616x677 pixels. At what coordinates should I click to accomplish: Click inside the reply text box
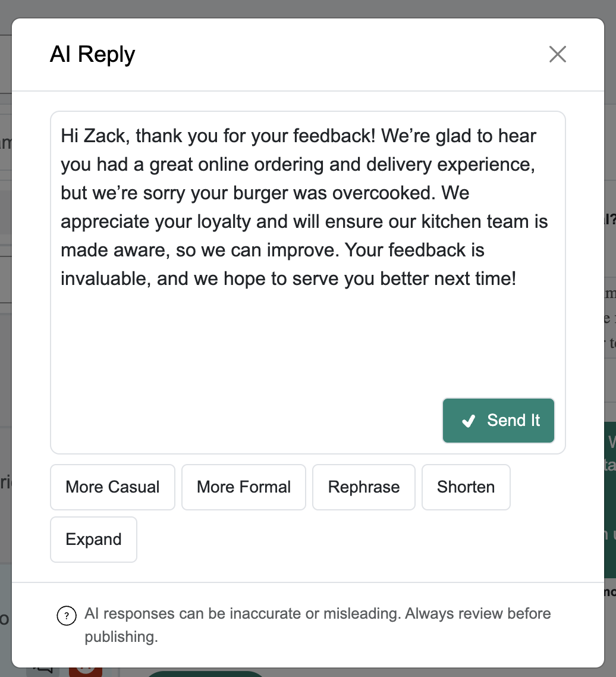click(308, 283)
